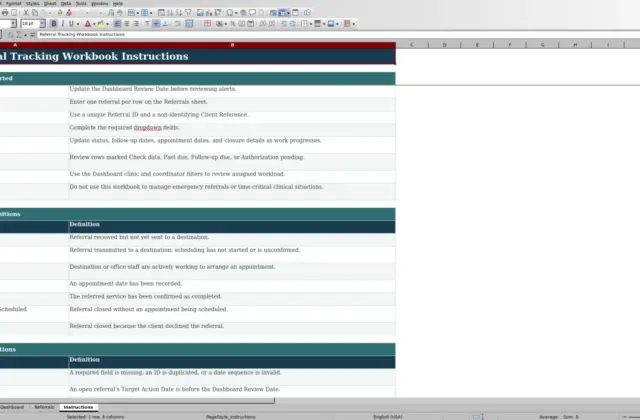The width and height of the screenshot is (640, 420).
Task: Toggle Align Left
Action: (x=117, y=24)
